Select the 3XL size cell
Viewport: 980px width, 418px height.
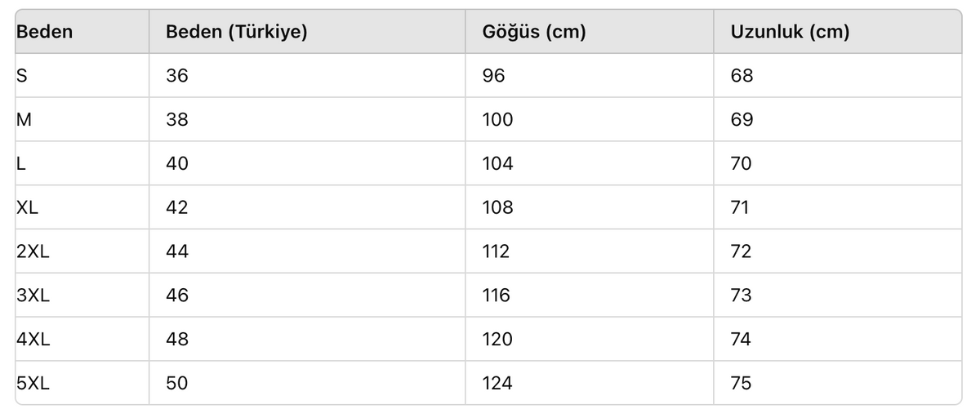pyautogui.click(x=33, y=296)
